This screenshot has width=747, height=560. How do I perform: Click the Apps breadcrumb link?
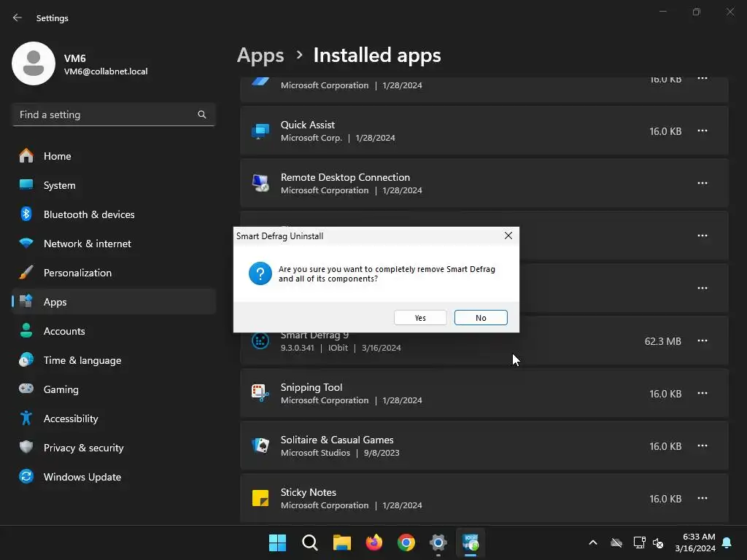(260, 55)
